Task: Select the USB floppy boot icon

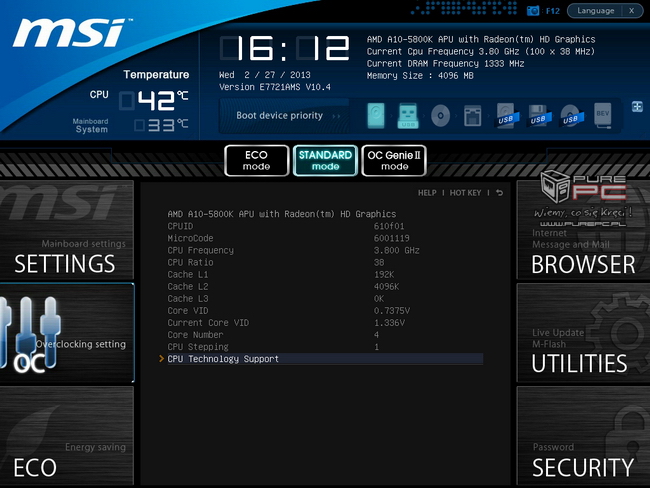Action: (539, 116)
